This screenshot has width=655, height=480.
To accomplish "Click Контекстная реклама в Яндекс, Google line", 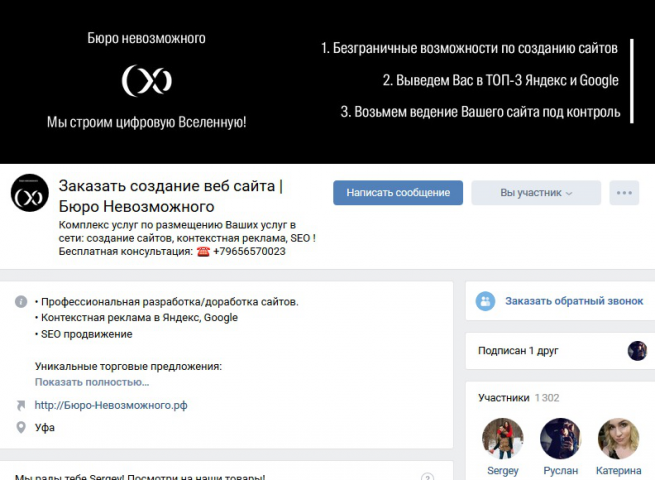I will (139, 317).
